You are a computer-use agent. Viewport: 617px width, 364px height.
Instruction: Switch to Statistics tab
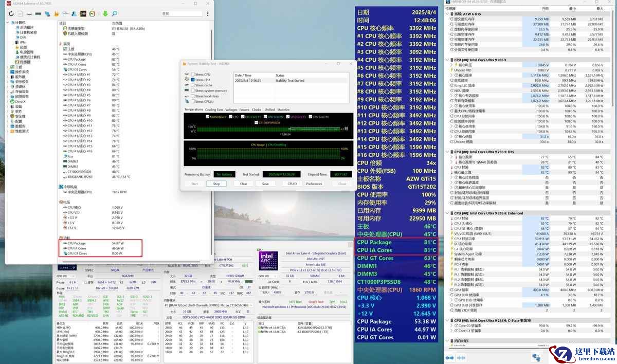click(283, 110)
